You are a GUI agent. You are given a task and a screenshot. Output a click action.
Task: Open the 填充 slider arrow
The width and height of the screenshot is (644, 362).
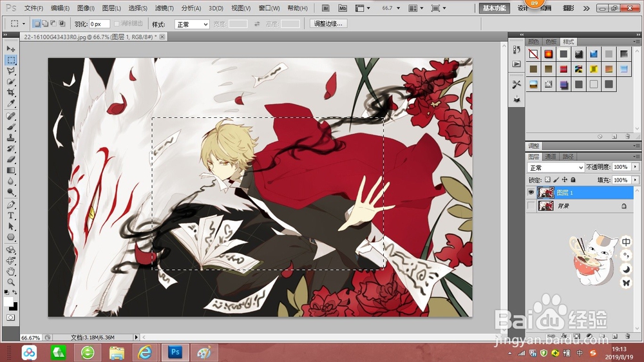coord(636,180)
